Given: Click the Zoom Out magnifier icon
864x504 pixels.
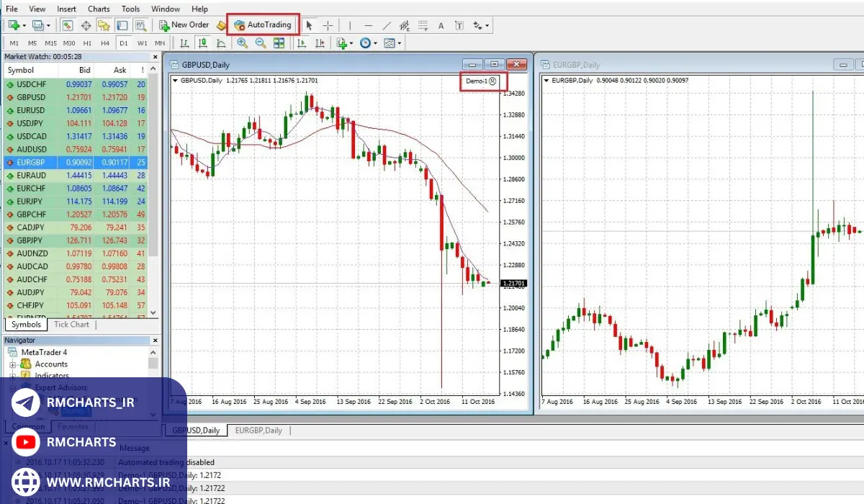Looking at the screenshot, I should (261, 43).
